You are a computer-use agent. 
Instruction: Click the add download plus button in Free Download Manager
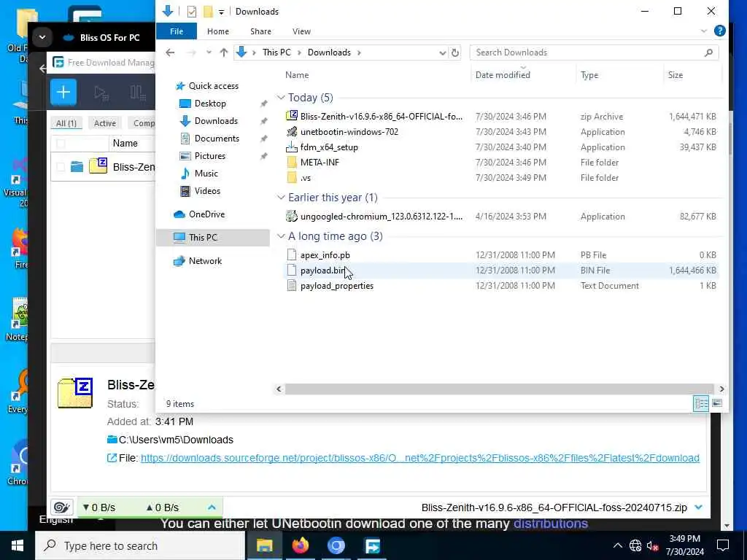pyautogui.click(x=63, y=92)
